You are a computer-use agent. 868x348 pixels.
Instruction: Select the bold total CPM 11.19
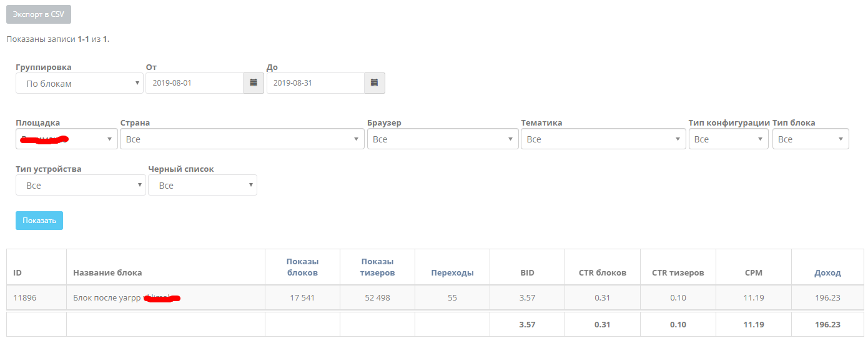[754, 324]
